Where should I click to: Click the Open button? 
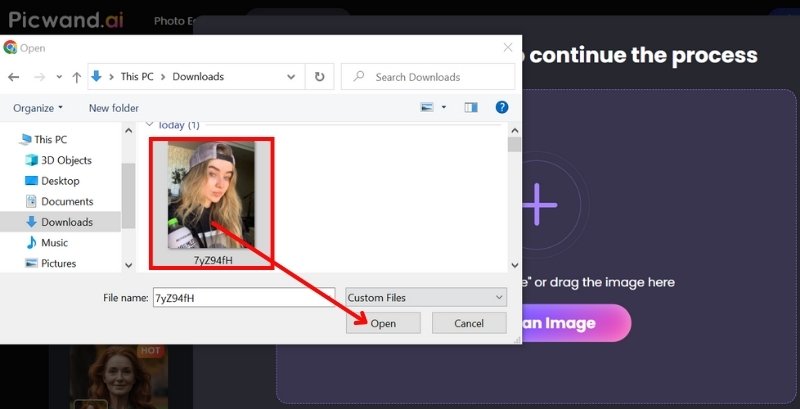[x=383, y=323]
